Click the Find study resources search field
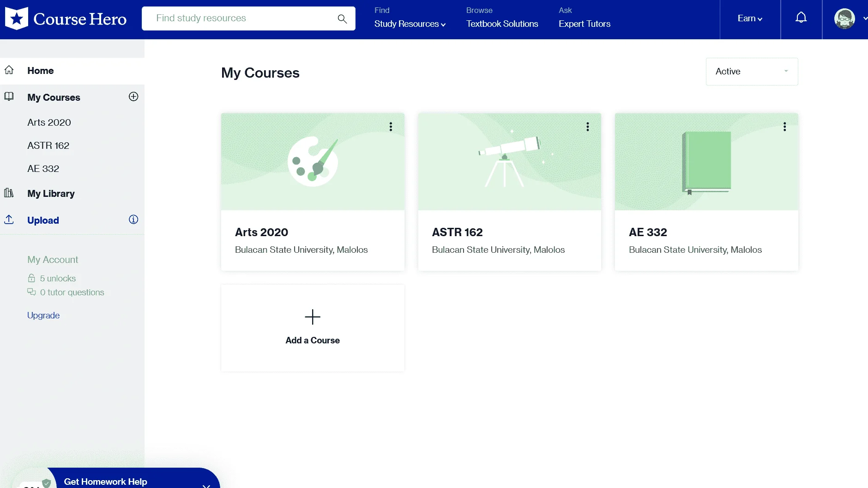 248,18
